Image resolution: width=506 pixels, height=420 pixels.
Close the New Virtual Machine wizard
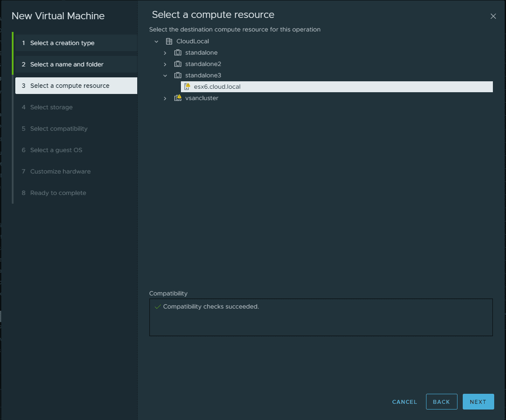point(493,16)
